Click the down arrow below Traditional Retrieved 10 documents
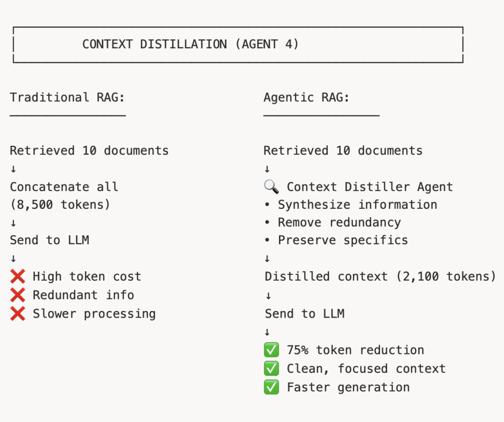Screen dimensions: 504x422 13,169
